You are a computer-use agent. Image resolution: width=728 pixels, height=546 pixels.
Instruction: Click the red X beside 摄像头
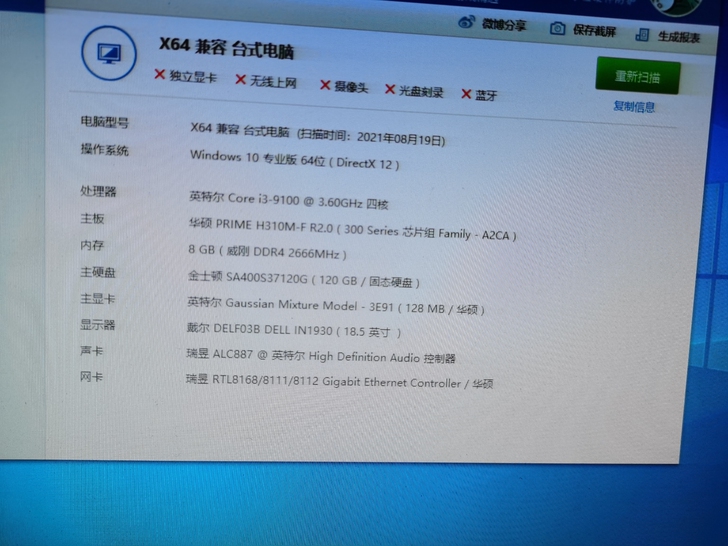(325, 85)
